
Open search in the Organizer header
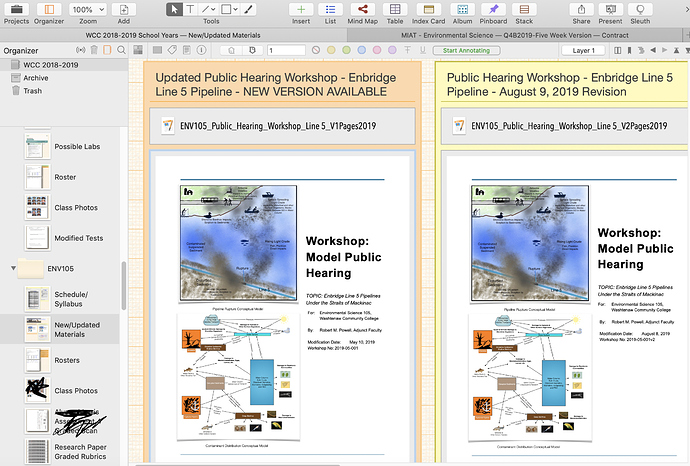coord(121,50)
